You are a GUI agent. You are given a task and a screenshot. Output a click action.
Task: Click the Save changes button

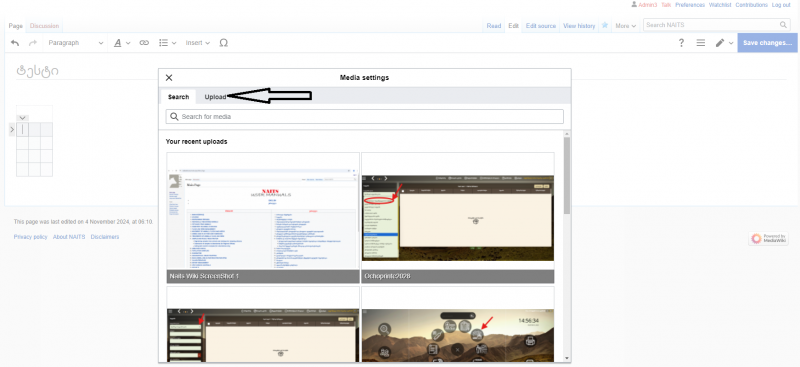pyautogui.click(x=767, y=43)
